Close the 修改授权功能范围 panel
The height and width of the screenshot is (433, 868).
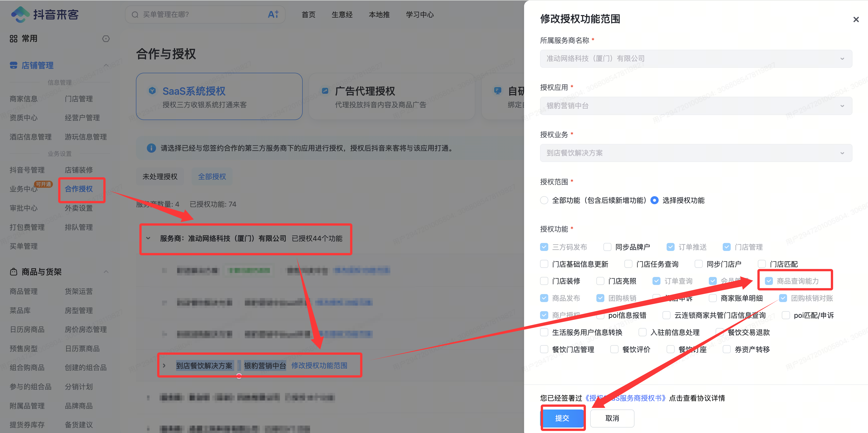(x=855, y=20)
